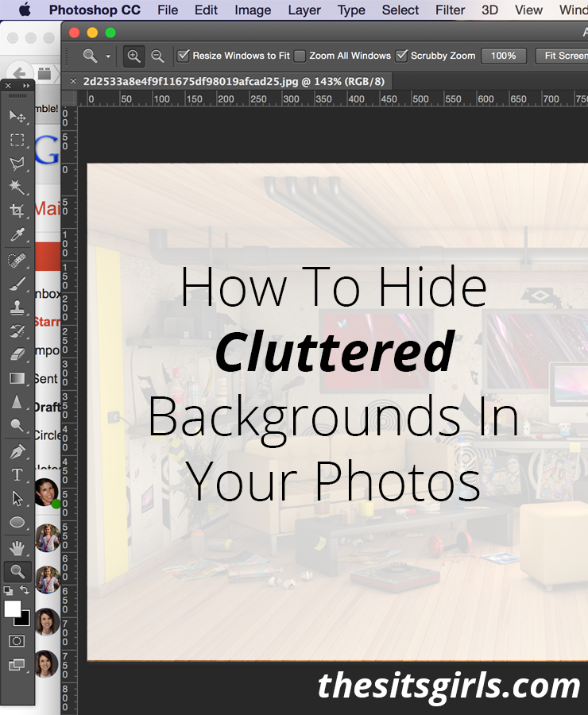Uncheck Resize Windows to Fit
The image size is (588, 715).
coord(184,56)
